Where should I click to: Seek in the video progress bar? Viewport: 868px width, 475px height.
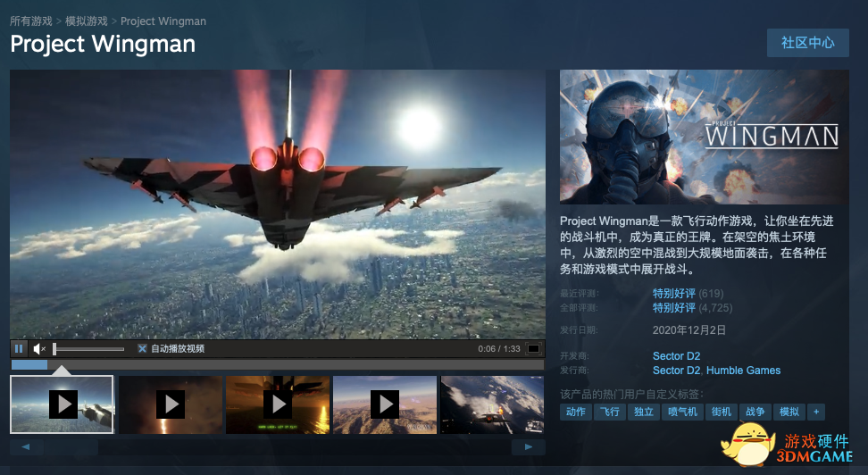tap(278, 365)
